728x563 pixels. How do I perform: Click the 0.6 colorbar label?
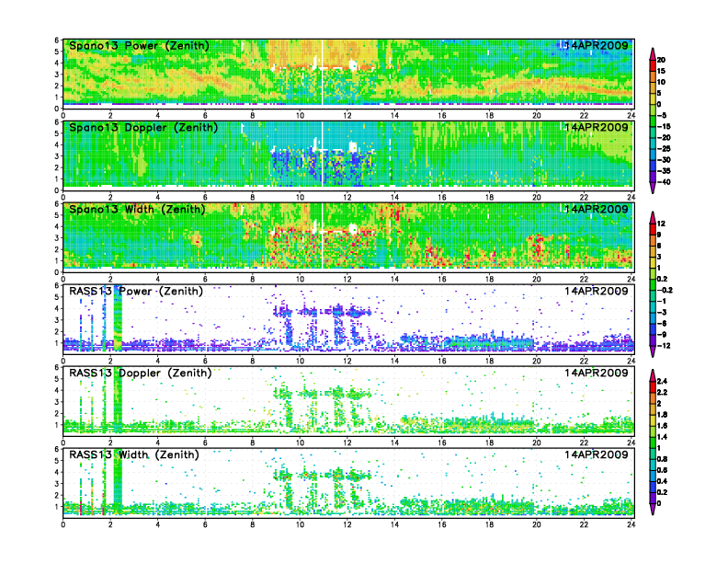pos(662,470)
